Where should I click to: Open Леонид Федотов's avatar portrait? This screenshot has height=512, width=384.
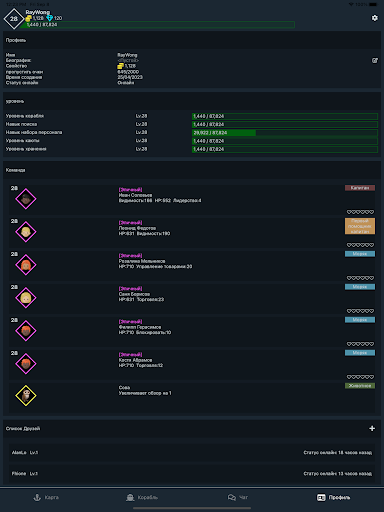(26, 232)
